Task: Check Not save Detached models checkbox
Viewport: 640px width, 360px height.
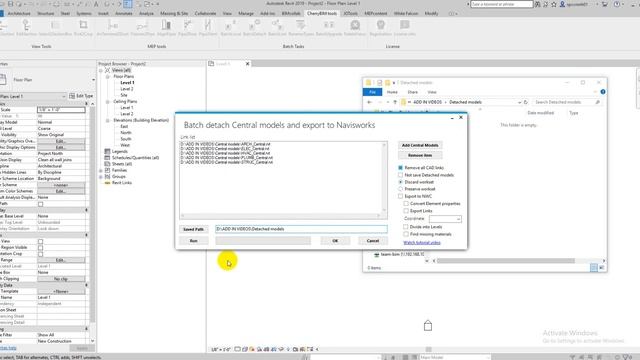Action: pyautogui.click(x=400, y=175)
